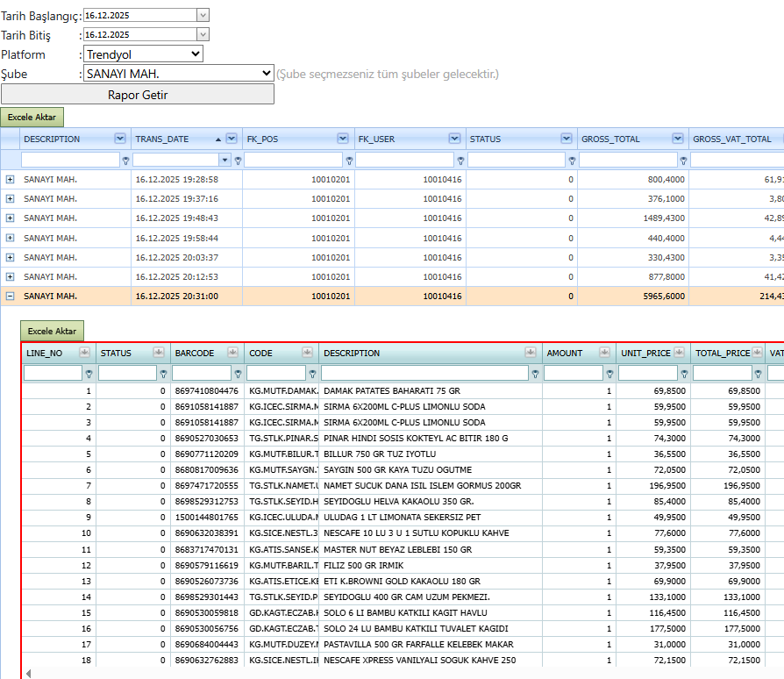Click left arrow of detail horizontal scrollbar
784x679 pixels.
[x=28, y=674]
